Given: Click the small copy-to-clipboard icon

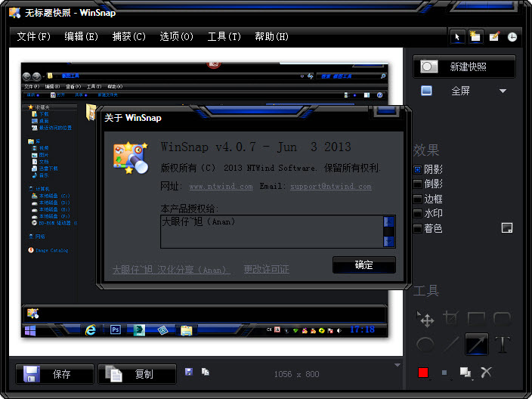Looking at the screenshot, I should (x=206, y=372).
